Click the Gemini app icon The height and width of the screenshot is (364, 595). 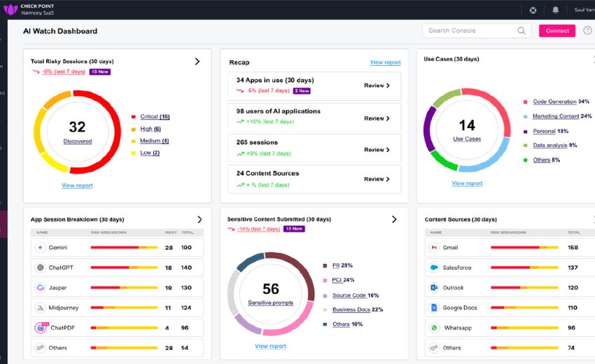pos(40,248)
